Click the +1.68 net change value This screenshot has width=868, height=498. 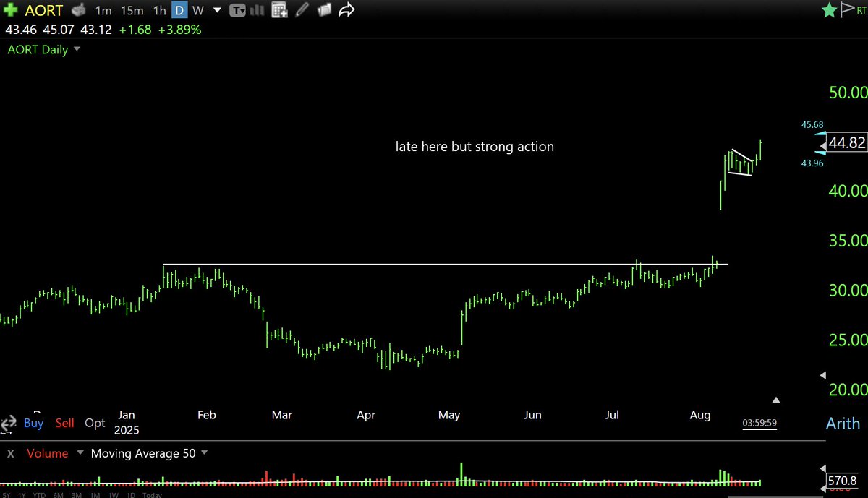137,30
